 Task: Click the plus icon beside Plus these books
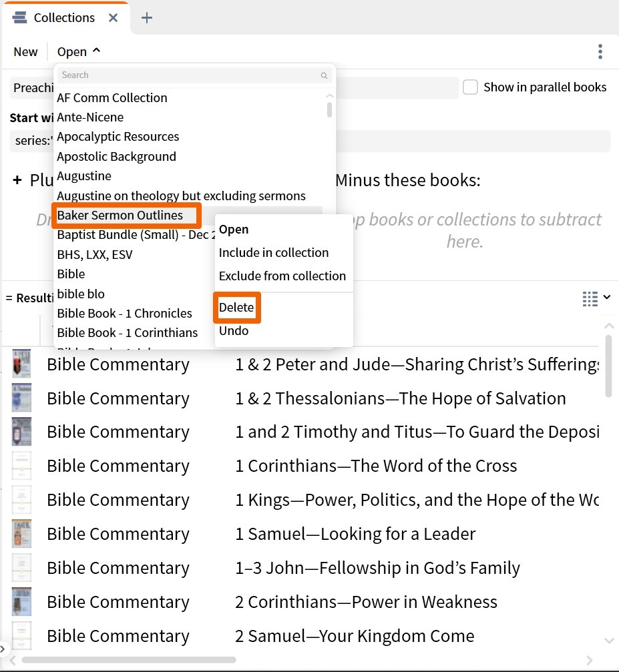(x=17, y=180)
